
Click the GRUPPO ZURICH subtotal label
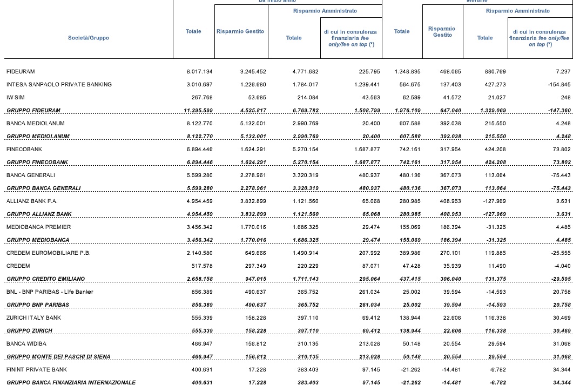pos(29,331)
